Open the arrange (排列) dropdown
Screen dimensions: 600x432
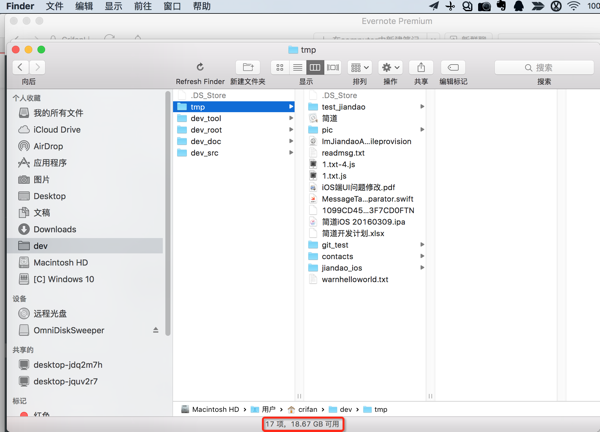click(360, 67)
